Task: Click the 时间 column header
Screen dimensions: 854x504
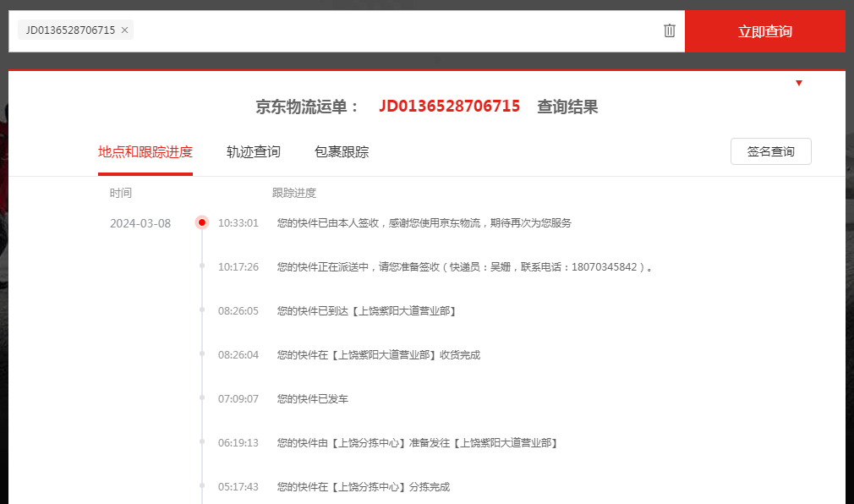Action: coord(120,193)
